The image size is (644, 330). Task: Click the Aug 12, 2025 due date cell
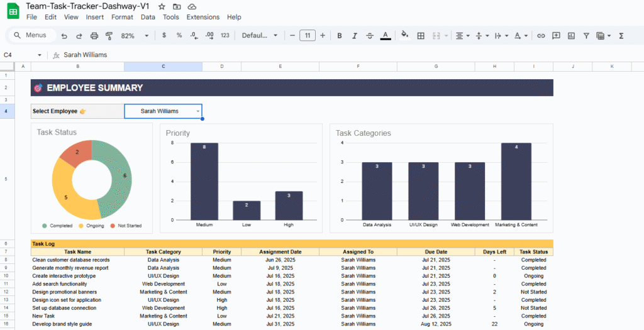point(436,324)
